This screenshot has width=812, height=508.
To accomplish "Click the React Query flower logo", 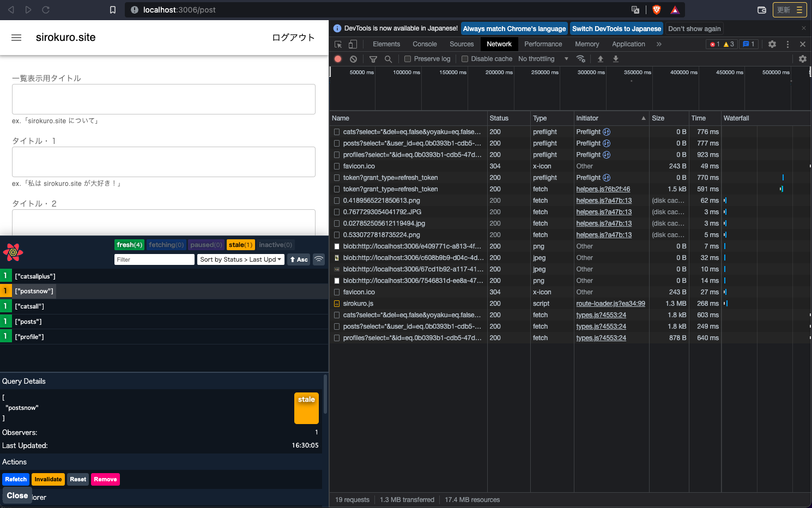I will (13, 252).
